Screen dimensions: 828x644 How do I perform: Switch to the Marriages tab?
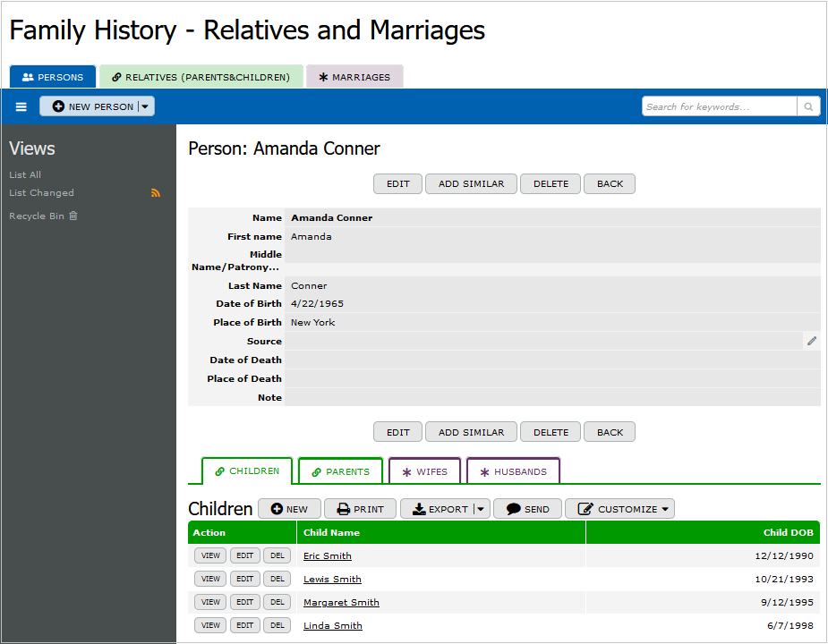(354, 77)
